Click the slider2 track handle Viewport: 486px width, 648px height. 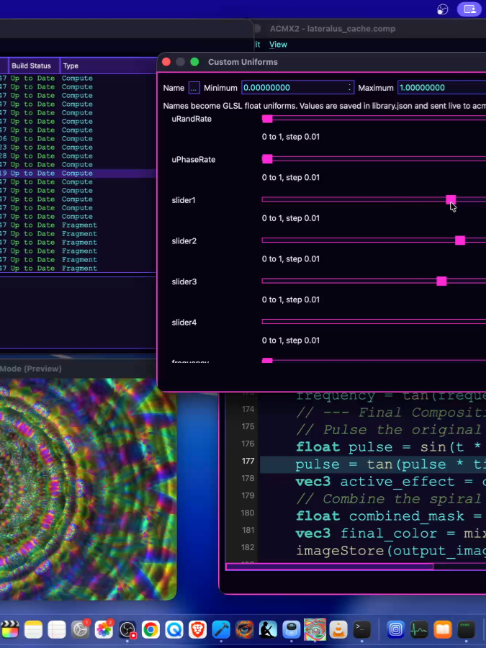460,241
